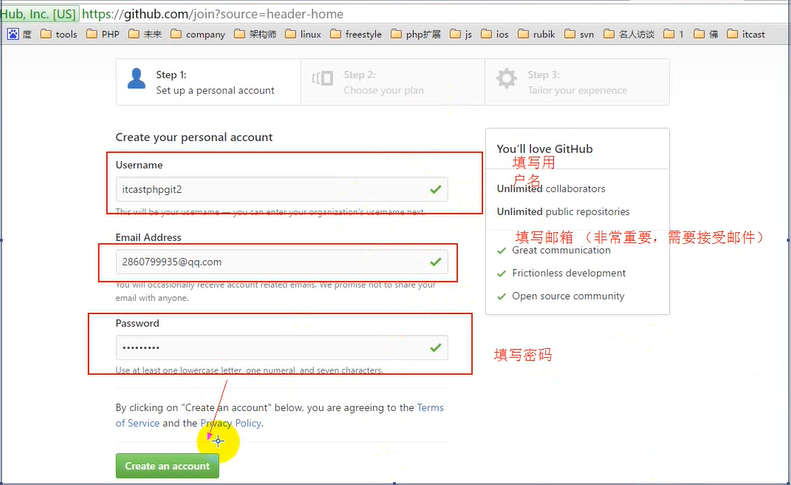Screen dimensions: 791x485
Task: Click the Unlimited public repositories text
Action: pyautogui.click(x=563, y=211)
